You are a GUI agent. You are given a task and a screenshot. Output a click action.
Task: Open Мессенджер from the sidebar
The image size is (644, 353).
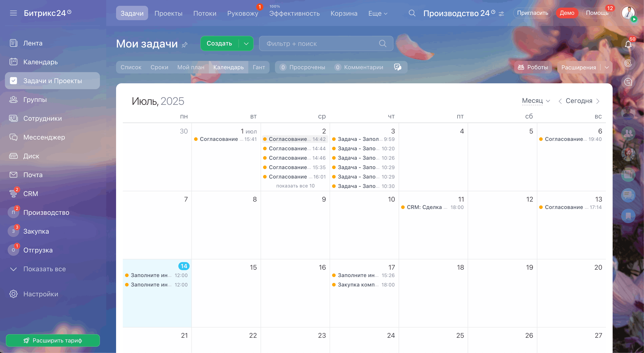(x=44, y=137)
